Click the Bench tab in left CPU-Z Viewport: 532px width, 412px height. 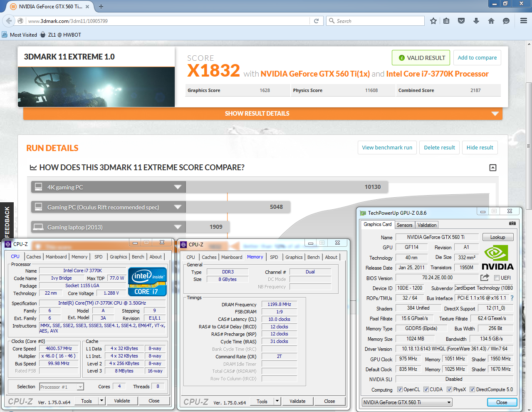point(138,257)
